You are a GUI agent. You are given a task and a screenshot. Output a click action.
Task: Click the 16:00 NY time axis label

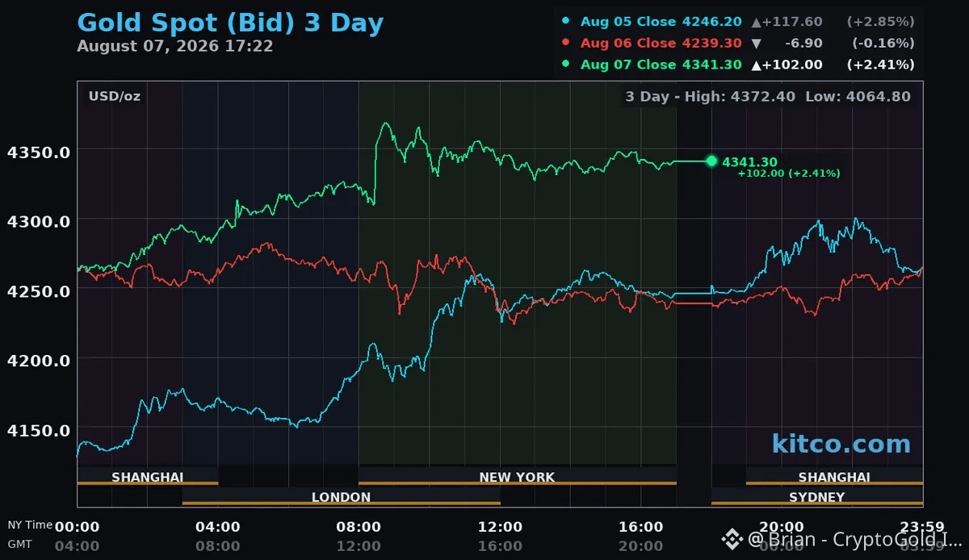[641, 527]
